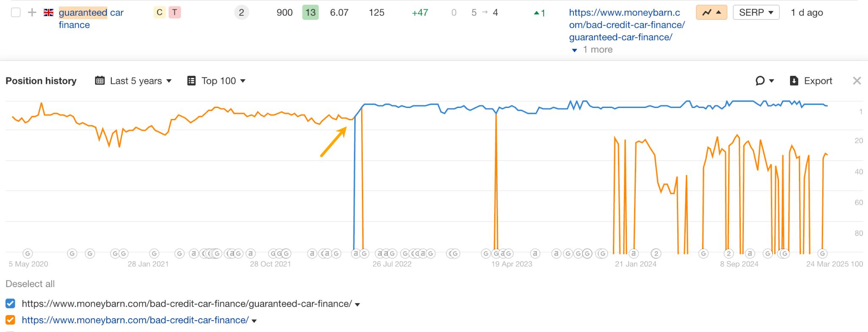Click the position history chart toggle button

711,13
